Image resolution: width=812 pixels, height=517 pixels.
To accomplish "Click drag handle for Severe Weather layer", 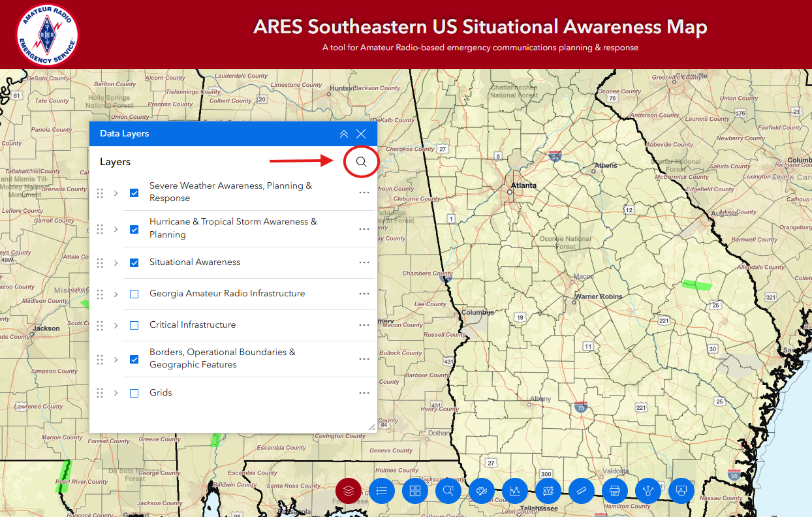I will [100, 193].
